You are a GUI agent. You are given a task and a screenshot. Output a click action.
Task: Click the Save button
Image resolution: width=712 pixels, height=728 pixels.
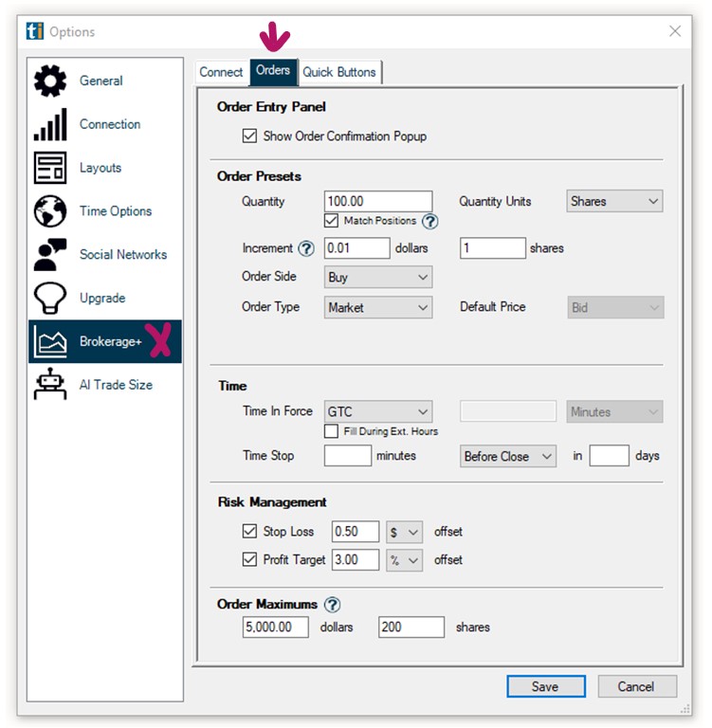(x=545, y=686)
